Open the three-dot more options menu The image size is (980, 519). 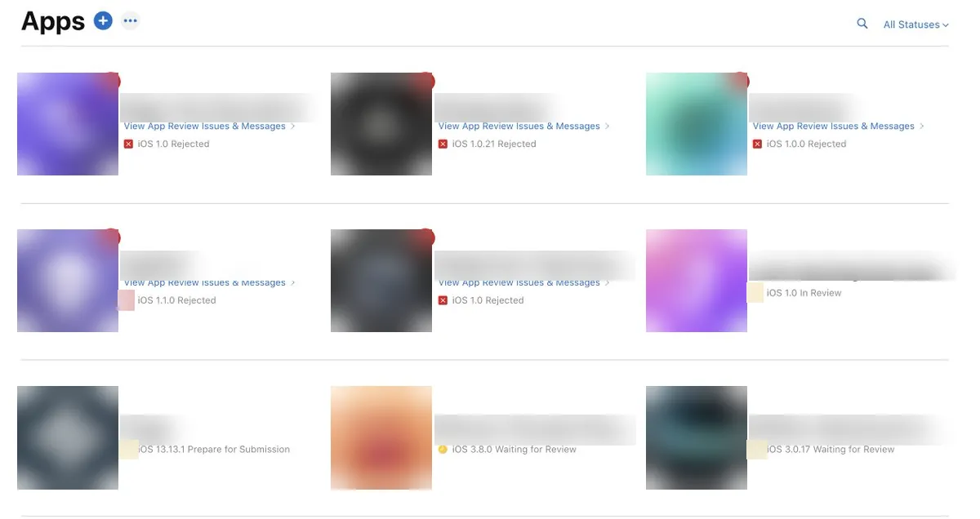point(130,21)
